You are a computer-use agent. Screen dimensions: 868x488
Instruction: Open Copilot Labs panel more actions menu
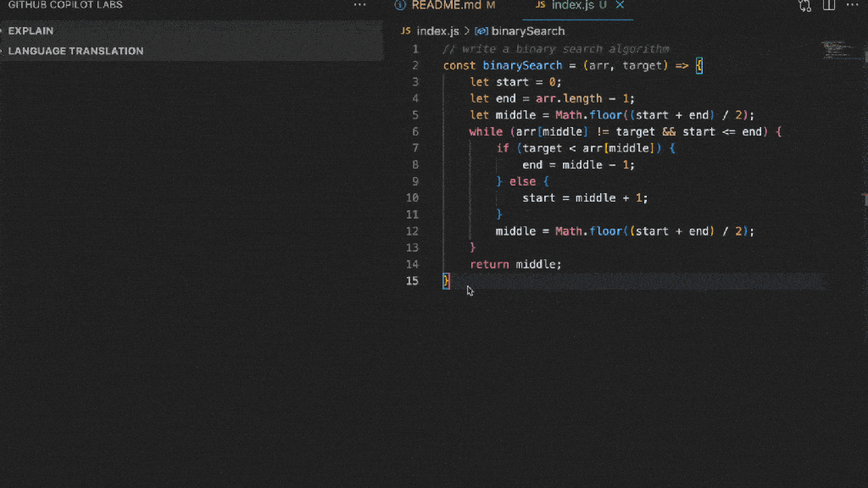[x=360, y=5]
